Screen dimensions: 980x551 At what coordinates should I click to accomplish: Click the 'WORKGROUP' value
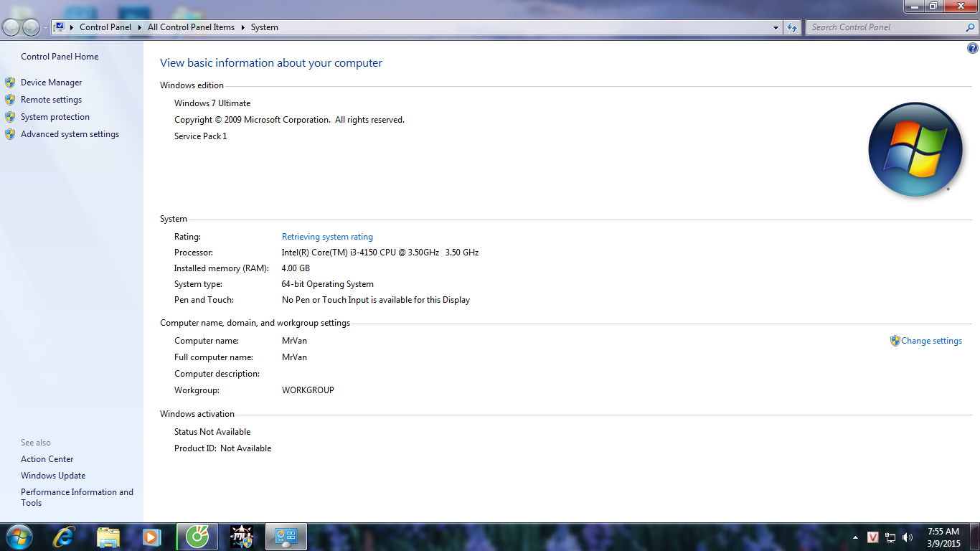click(308, 390)
